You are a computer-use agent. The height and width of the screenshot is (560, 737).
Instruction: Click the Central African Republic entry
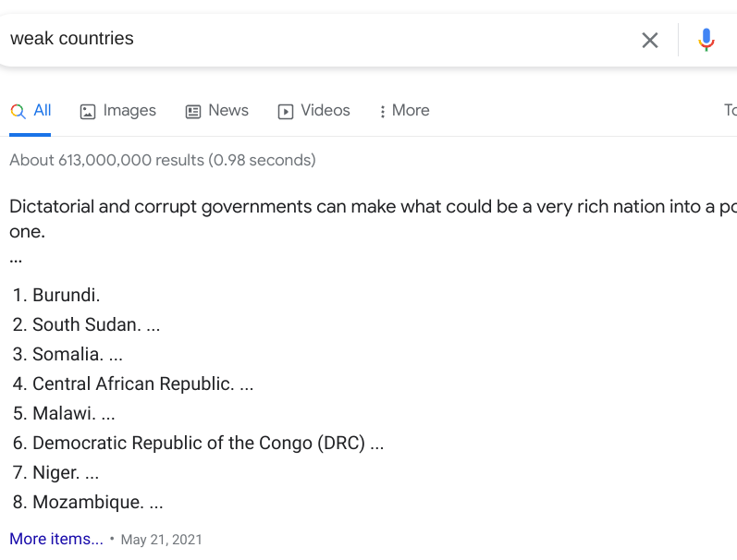pyautogui.click(x=133, y=383)
